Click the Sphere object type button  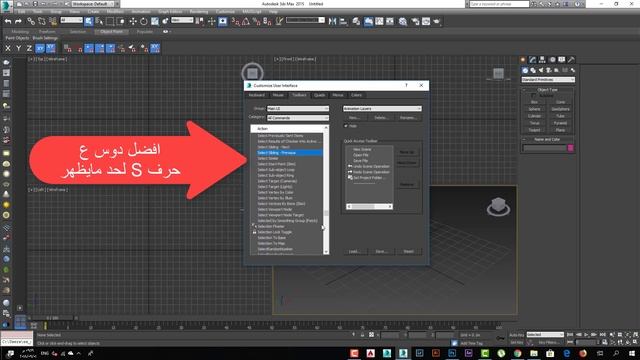point(534,109)
